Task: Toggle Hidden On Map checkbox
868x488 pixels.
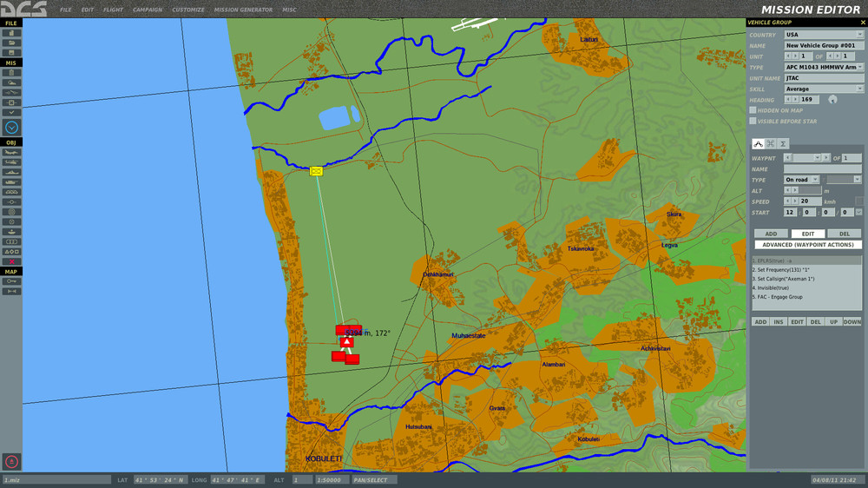Action: [753, 110]
